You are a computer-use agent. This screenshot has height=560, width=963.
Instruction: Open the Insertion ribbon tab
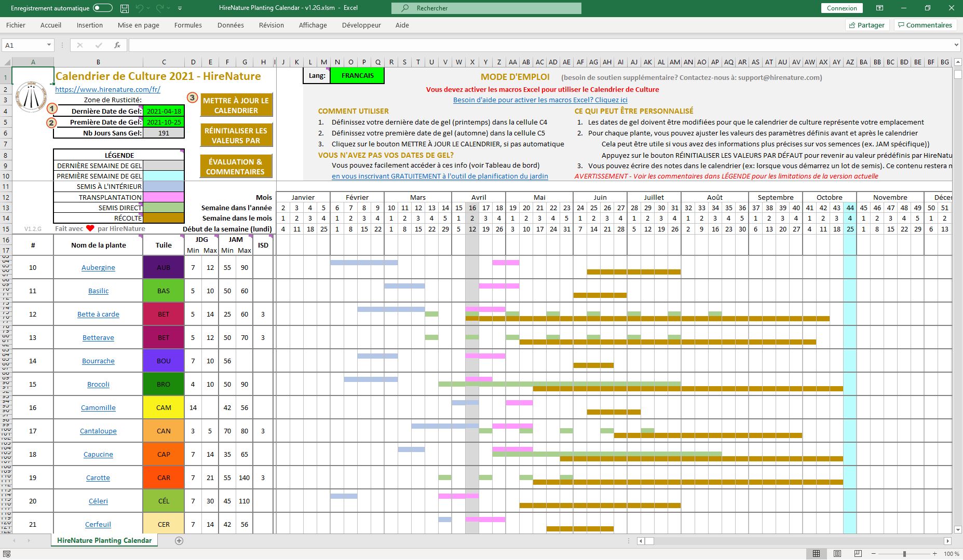point(90,25)
